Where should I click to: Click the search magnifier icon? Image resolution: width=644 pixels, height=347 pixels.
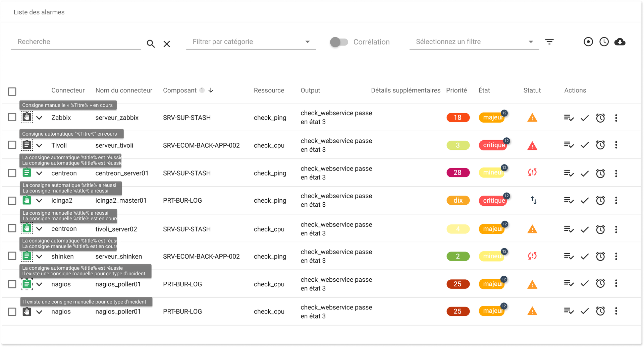(151, 44)
